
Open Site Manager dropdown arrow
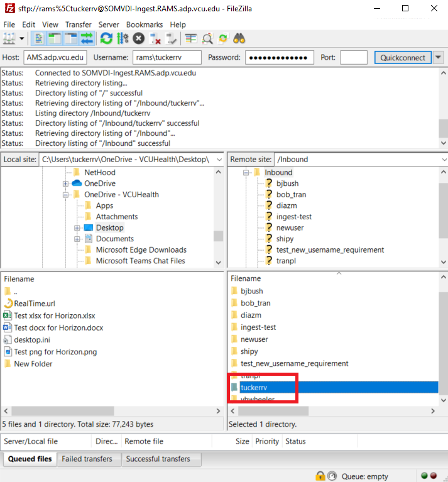(21, 39)
